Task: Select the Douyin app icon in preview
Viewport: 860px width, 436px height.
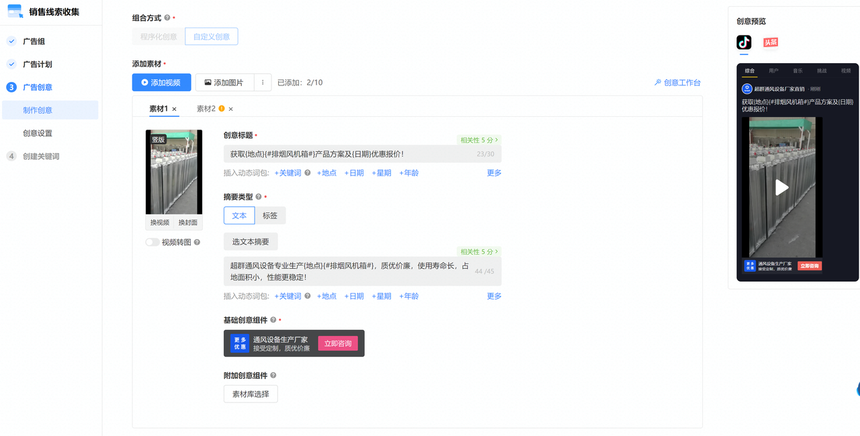Action: coord(744,42)
